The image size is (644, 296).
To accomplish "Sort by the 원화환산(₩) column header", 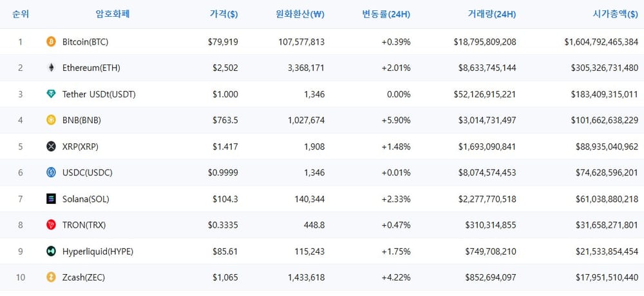I will (300, 14).
